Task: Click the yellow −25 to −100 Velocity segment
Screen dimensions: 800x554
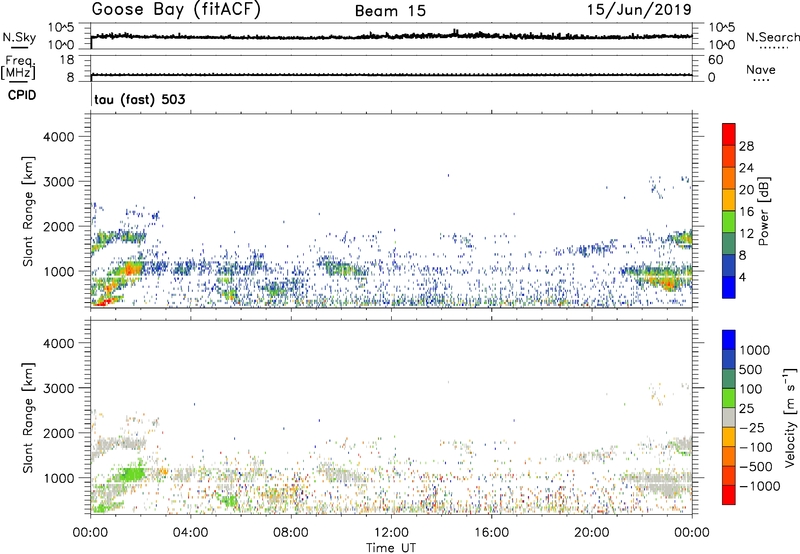Action: [x=729, y=437]
